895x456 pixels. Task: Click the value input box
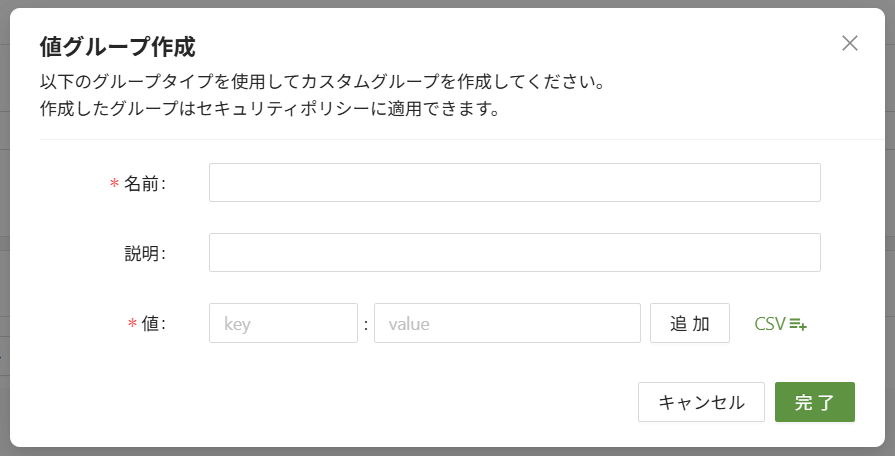pos(507,324)
